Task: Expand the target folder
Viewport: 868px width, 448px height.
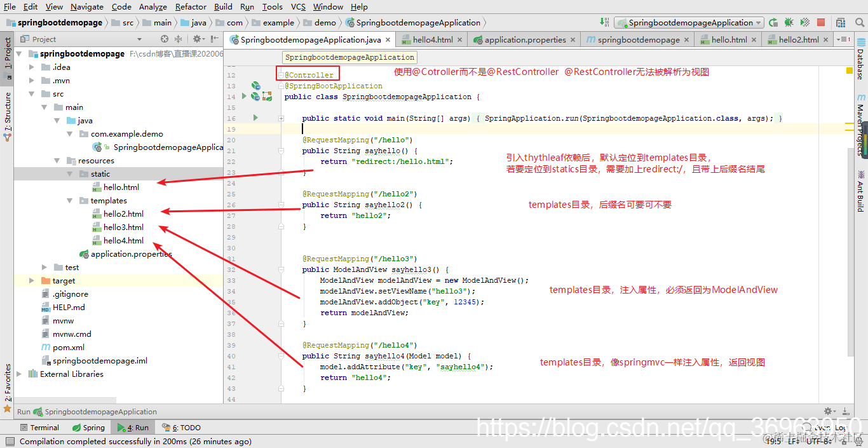Action: pyautogui.click(x=32, y=281)
